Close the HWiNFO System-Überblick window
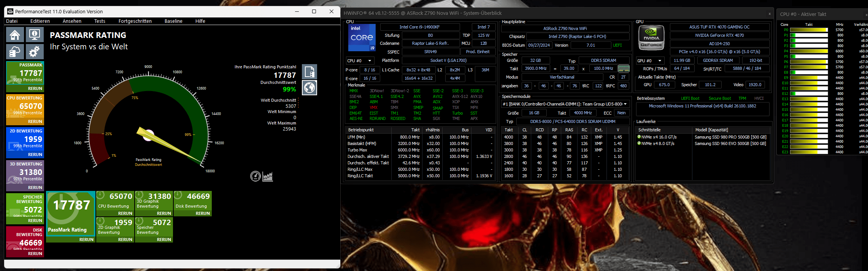Screen dimensions: 868x271 pos(770,14)
